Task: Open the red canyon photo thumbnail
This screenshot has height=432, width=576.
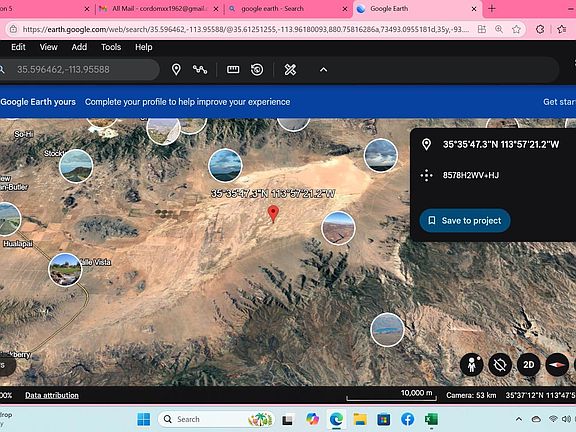Action: (338, 228)
